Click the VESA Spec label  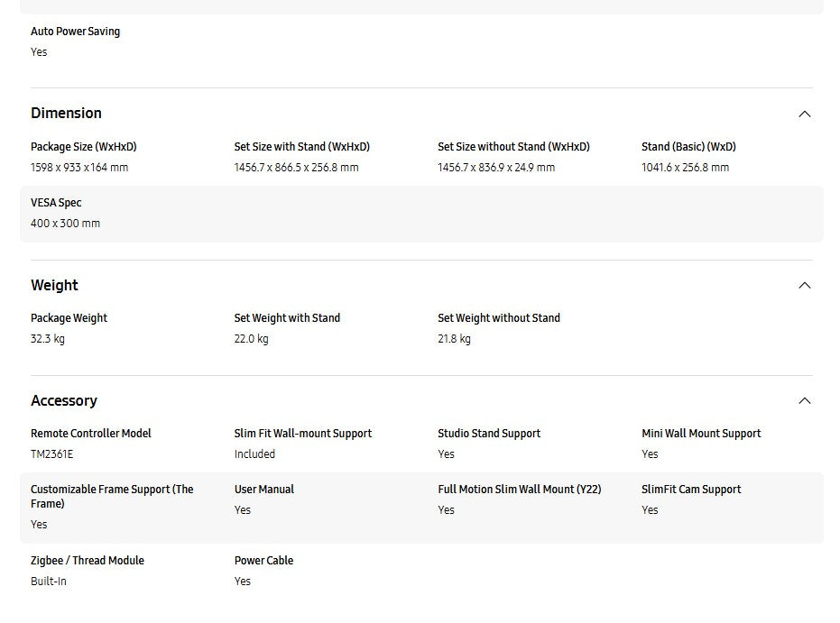point(56,203)
